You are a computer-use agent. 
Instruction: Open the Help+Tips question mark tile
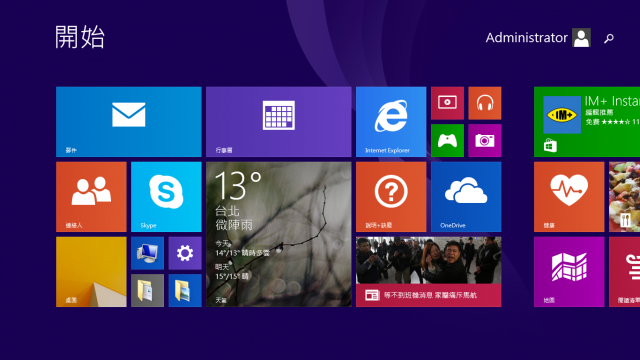coord(391,197)
